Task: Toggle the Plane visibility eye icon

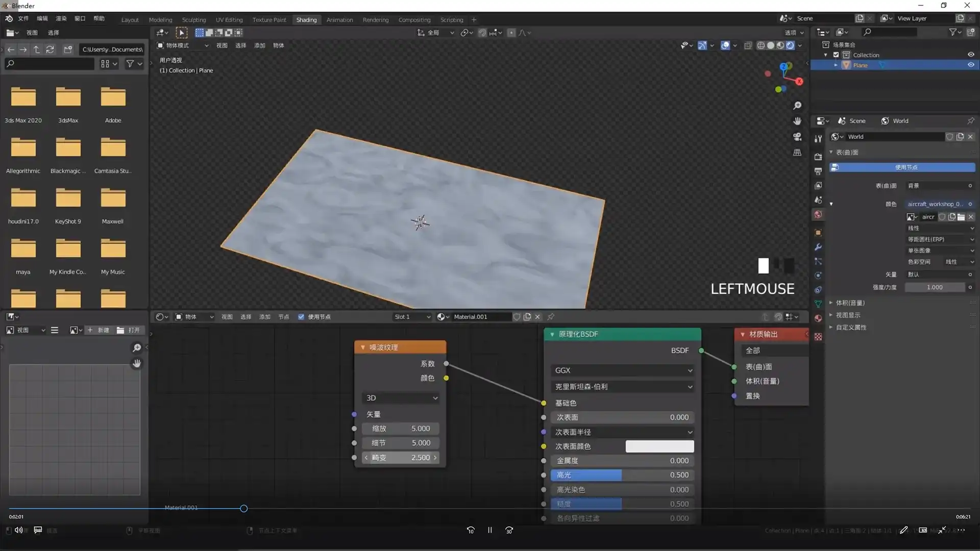Action: point(971,65)
